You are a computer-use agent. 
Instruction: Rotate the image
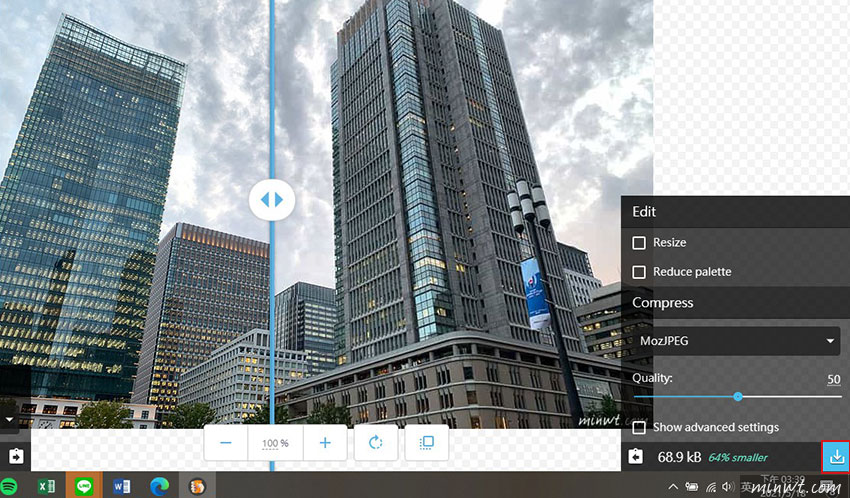pos(376,443)
